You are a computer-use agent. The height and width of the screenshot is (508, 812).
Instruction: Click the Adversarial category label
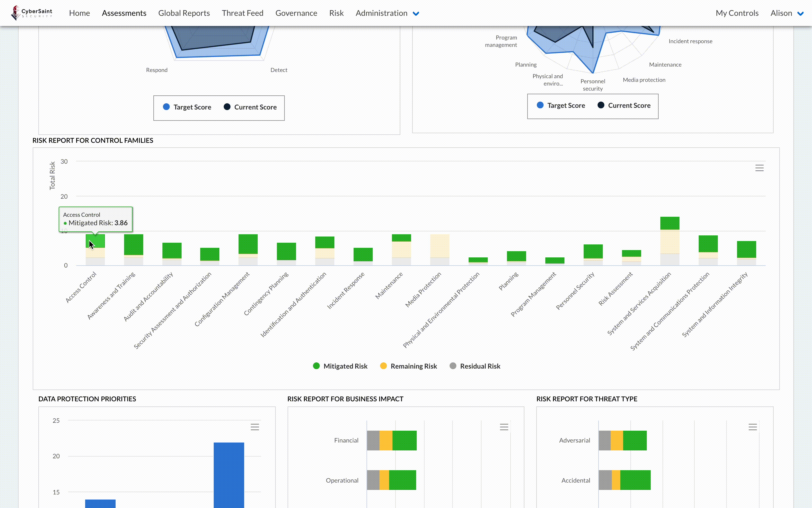574,441
